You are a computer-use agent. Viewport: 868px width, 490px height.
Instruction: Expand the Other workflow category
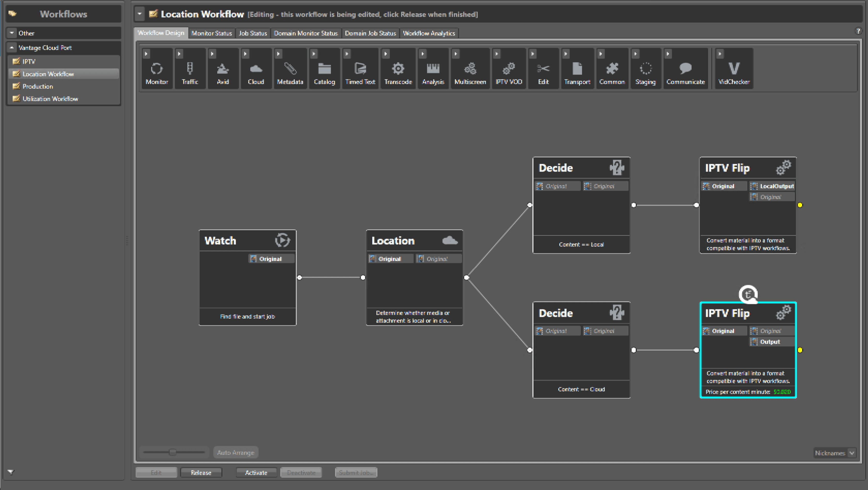[12, 33]
